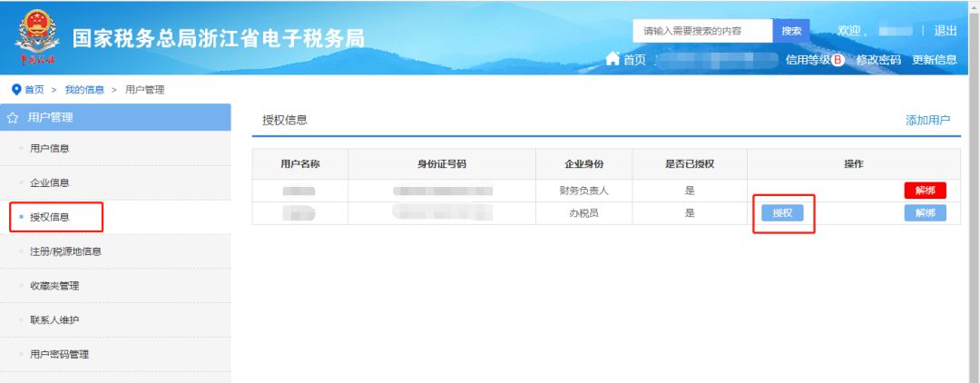
Task: Click 授权 button for the 办税员 row
Action: [782, 213]
